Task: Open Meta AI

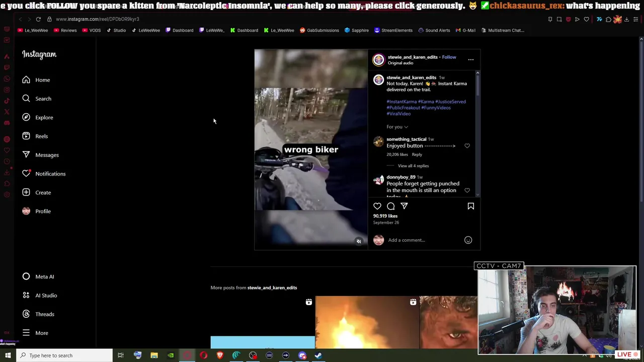Action: pos(38,277)
